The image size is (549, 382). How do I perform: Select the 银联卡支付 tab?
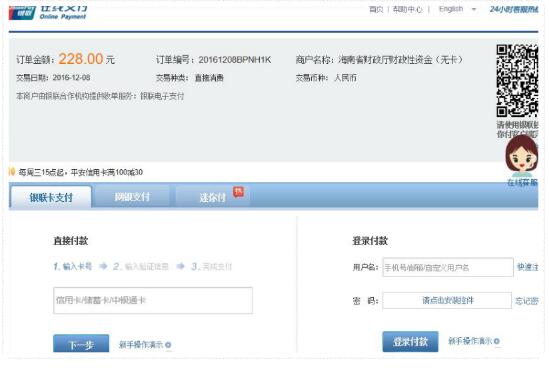(x=51, y=197)
